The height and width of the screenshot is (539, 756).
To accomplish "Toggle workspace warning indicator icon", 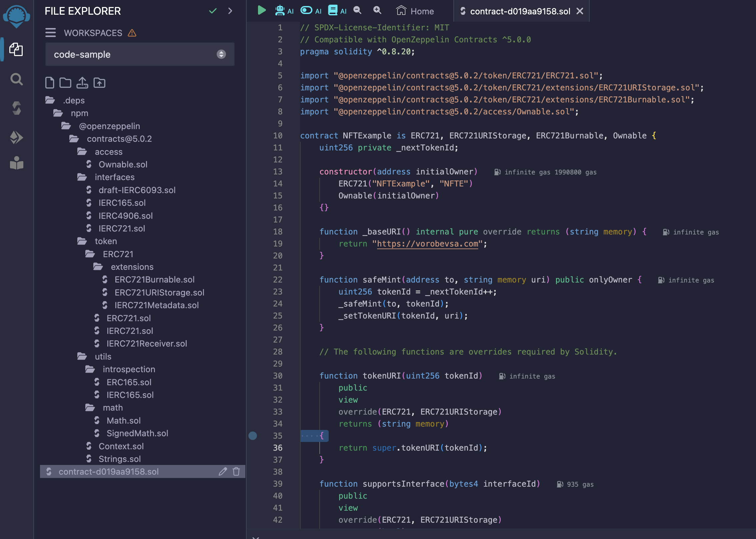I will [131, 33].
